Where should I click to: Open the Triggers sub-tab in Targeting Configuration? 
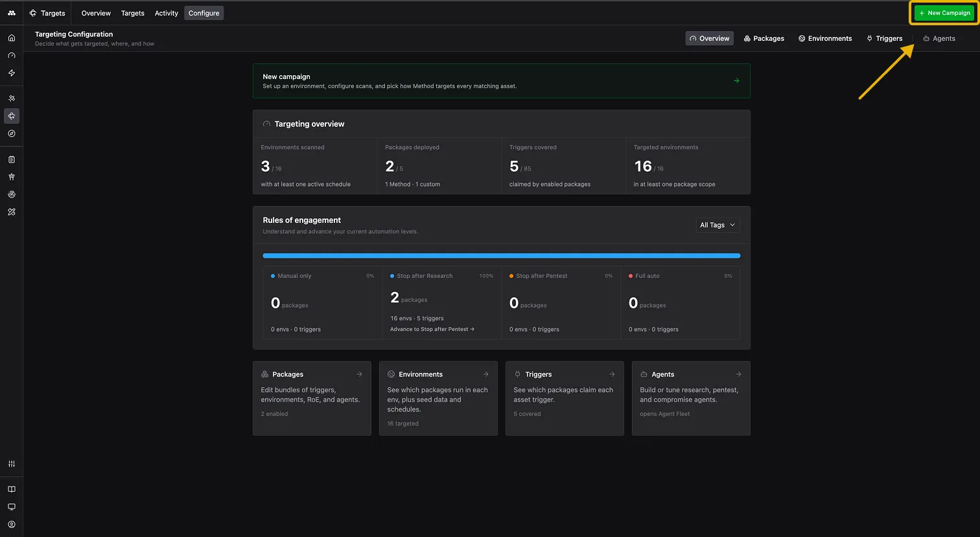click(x=885, y=38)
